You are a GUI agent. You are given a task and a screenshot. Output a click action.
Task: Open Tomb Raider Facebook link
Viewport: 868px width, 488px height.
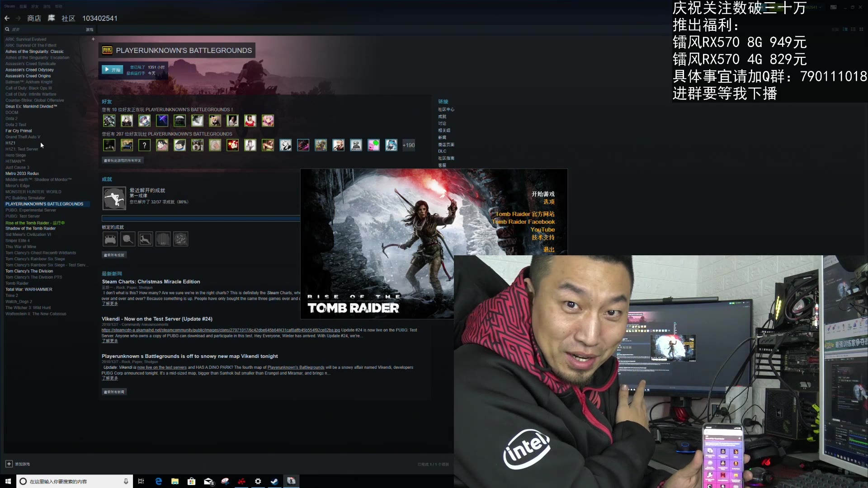524,222
